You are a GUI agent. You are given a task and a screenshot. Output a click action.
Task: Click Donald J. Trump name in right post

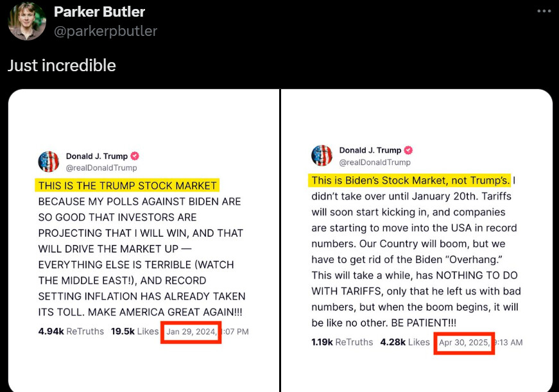click(370, 150)
